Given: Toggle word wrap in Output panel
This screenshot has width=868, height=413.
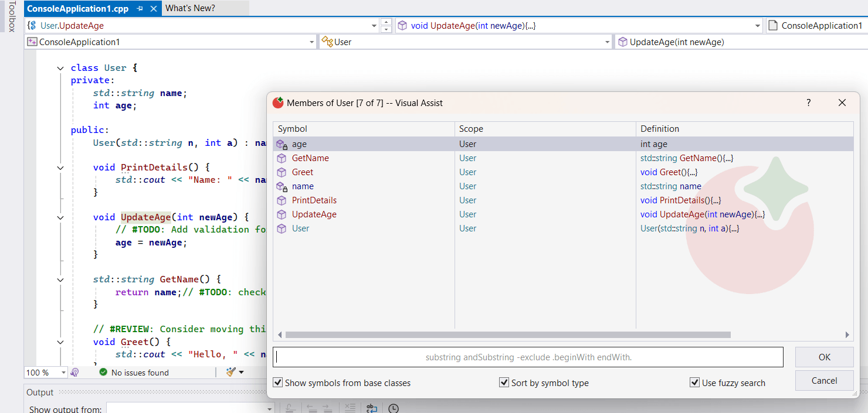Looking at the screenshot, I should click(x=372, y=408).
